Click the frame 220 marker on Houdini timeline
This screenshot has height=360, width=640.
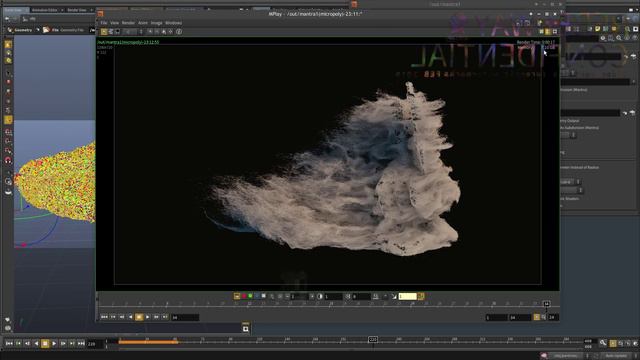tap(373, 340)
